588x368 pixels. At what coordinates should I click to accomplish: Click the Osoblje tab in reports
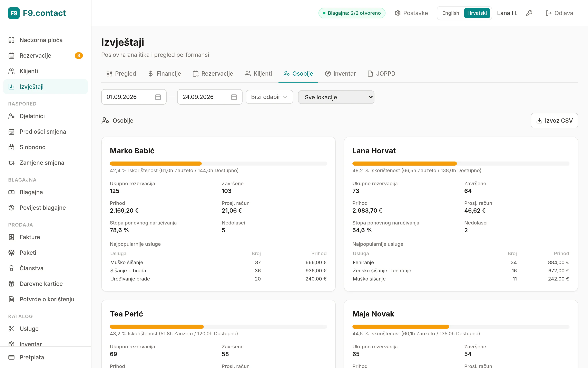298,74
